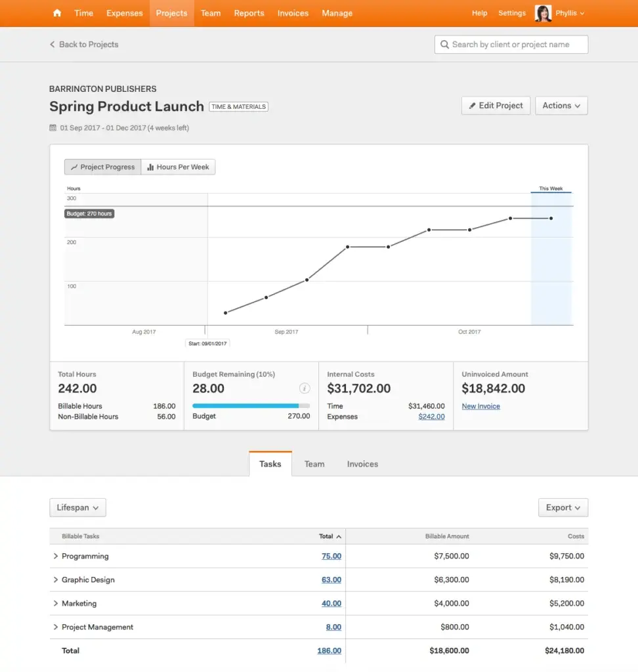The image size is (638, 672).
Task: Click the magnifier icon in the search box
Action: click(x=444, y=45)
